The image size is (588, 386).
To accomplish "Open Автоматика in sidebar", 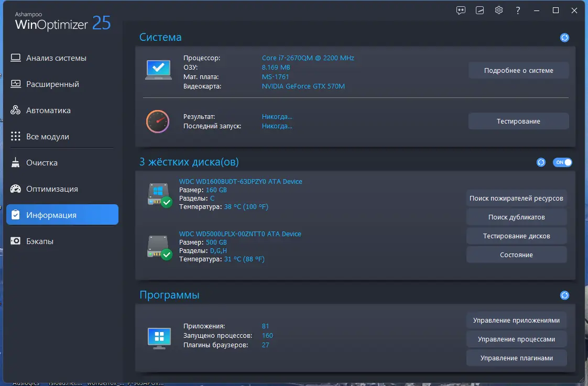I will coord(62,111).
